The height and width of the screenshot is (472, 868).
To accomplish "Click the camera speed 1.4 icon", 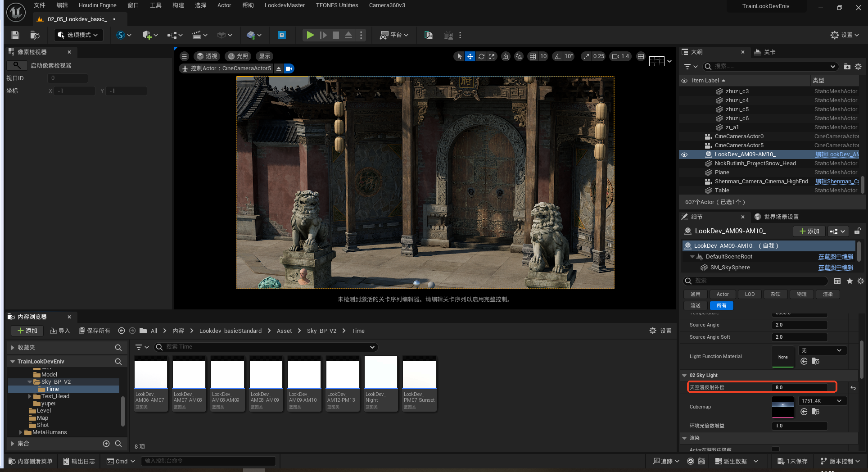I will [x=620, y=56].
